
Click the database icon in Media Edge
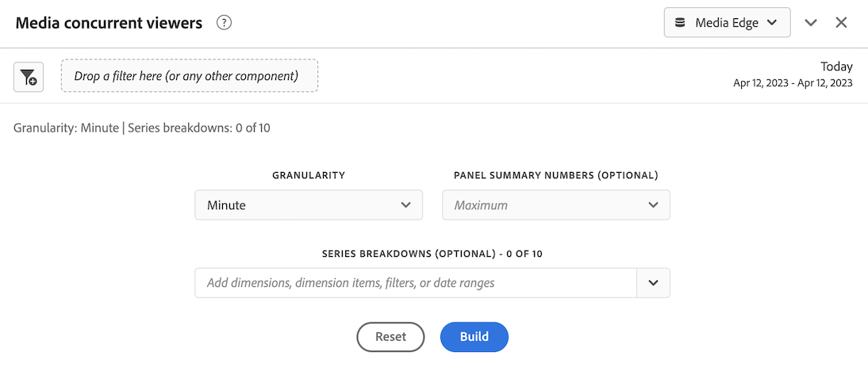(680, 23)
